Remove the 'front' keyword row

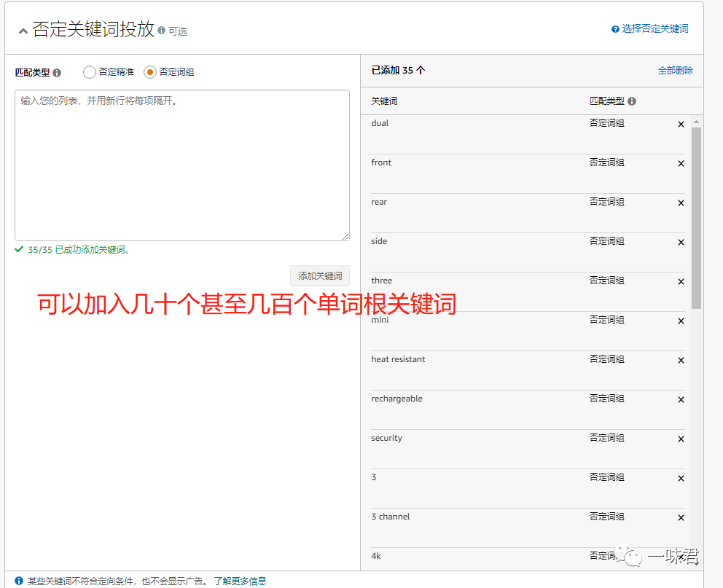pyautogui.click(x=681, y=164)
